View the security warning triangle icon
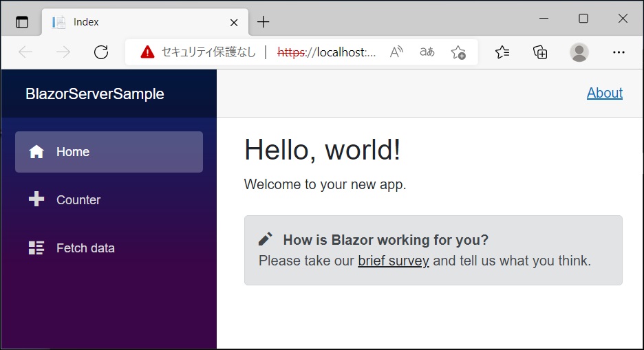The image size is (644, 350). click(x=147, y=52)
